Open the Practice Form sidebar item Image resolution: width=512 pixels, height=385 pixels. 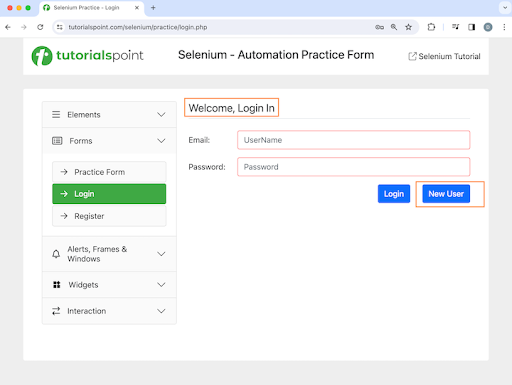(109, 172)
